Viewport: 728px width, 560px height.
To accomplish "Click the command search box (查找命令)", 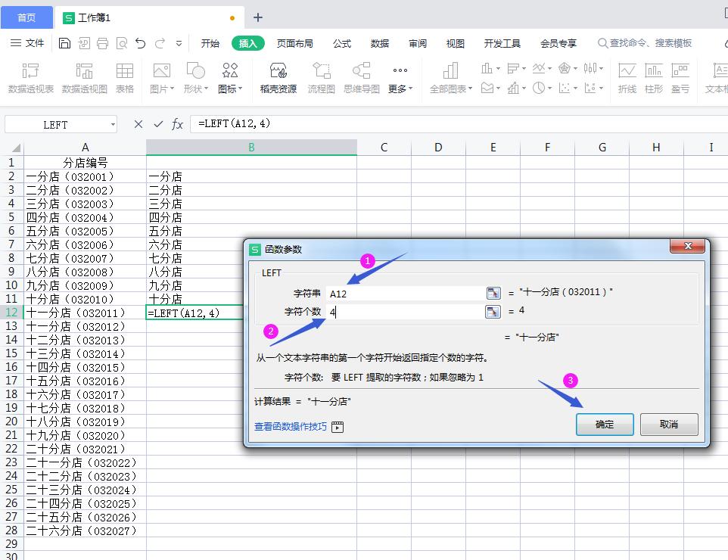I will [646, 43].
